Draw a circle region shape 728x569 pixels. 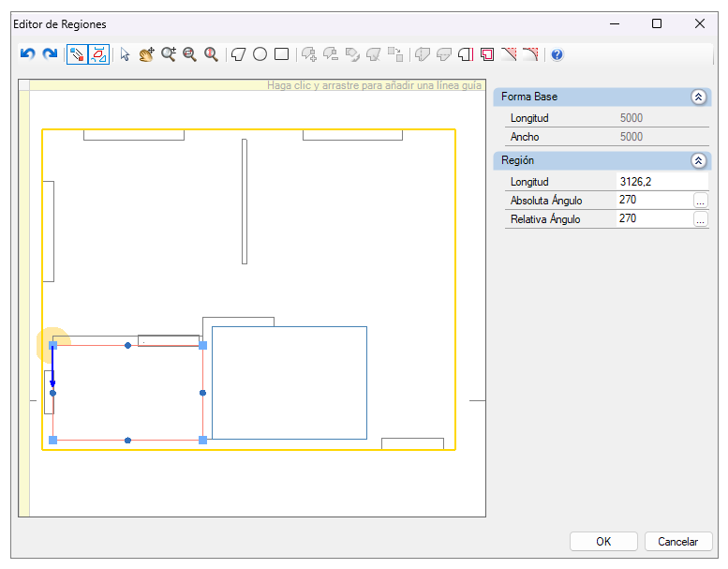[x=260, y=54]
